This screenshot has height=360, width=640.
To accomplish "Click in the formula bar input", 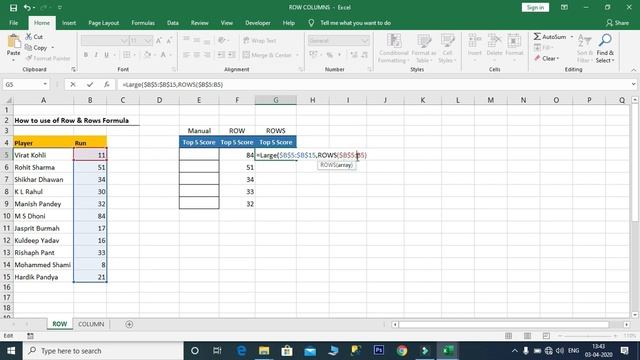I will pyautogui.click(x=373, y=84).
